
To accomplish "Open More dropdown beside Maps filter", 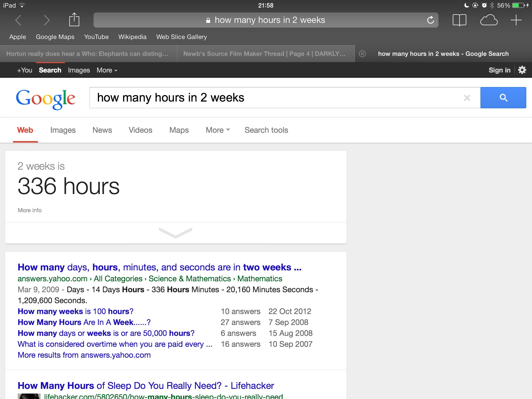I will coord(217,130).
